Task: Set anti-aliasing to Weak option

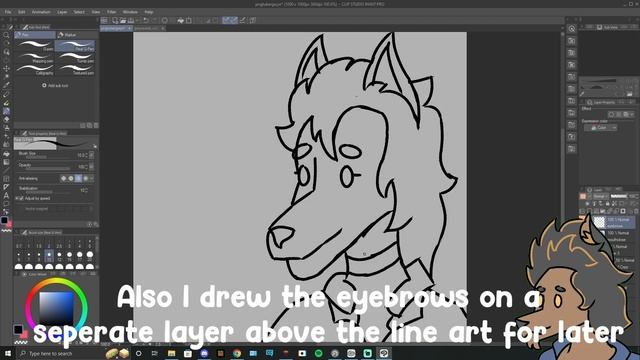Action: tap(71, 178)
